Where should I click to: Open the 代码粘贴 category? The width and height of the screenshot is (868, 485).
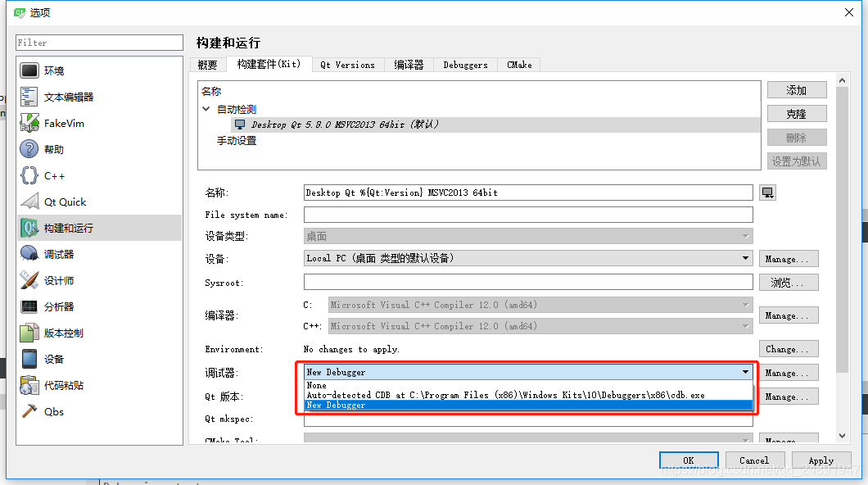100,385
